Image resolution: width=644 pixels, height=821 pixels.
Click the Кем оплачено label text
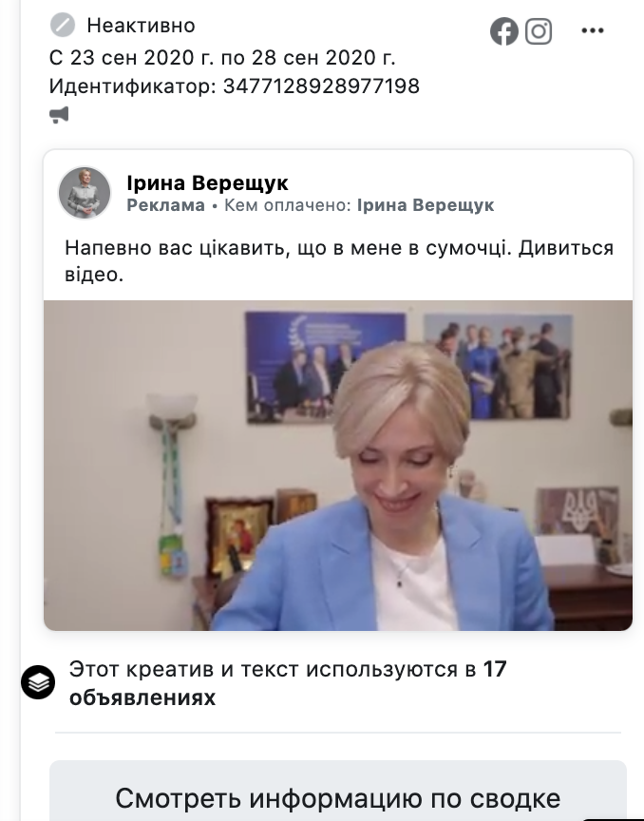click(x=288, y=205)
